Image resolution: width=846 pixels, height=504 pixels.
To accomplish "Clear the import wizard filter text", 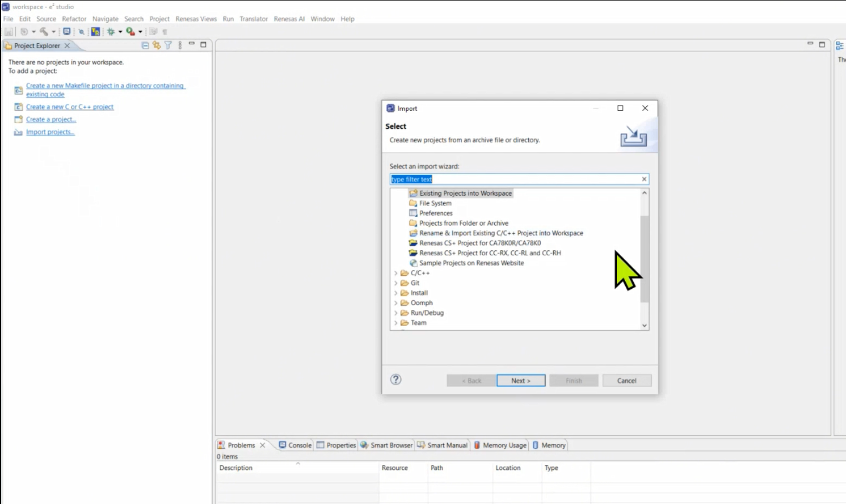I will pyautogui.click(x=644, y=179).
